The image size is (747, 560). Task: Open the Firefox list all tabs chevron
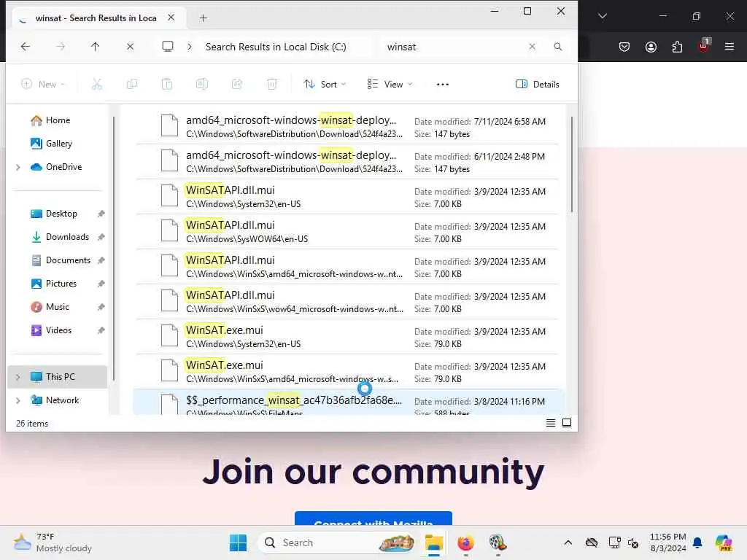[x=603, y=16]
